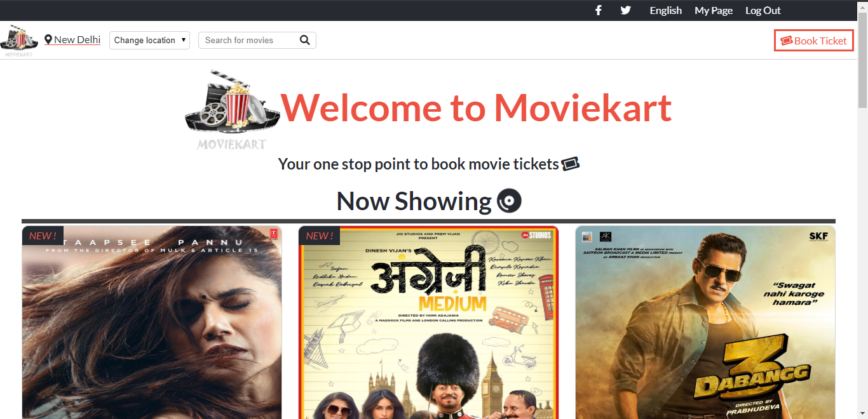Viewport: 868px width, 419px height.
Task: Click the ticket icon after tagline
Action: (571, 164)
